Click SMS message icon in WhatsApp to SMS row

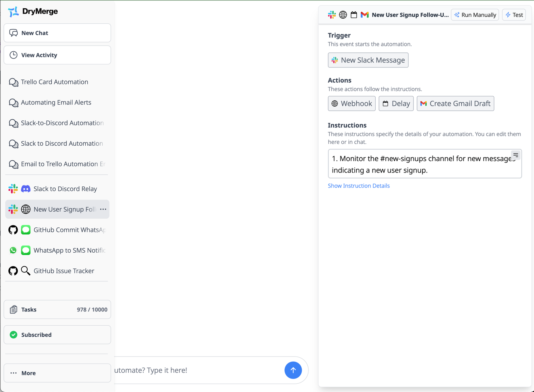pyautogui.click(x=26, y=250)
